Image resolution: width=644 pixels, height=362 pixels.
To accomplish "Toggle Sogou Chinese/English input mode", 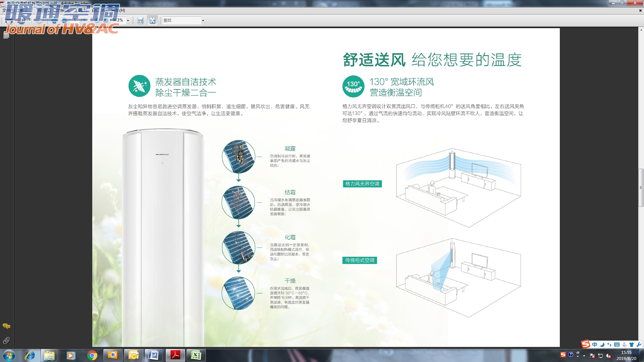I will [595, 345].
